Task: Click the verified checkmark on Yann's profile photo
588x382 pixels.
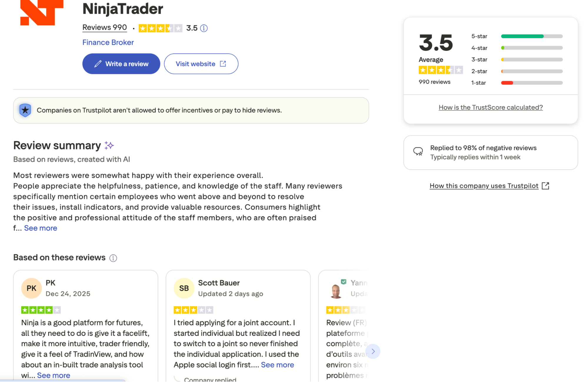Action: coord(343,281)
